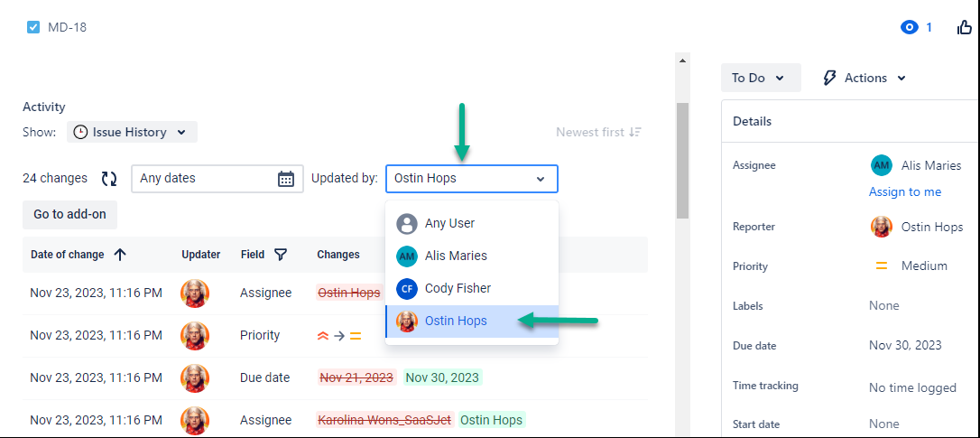Open the Updated by user dropdown
This screenshot has width=980, height=438.
pos(471,179)
